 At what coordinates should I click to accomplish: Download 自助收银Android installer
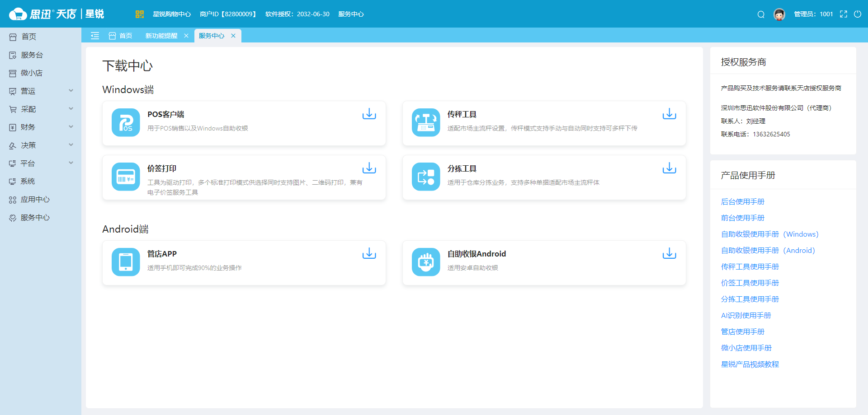(x=669, y=253)
